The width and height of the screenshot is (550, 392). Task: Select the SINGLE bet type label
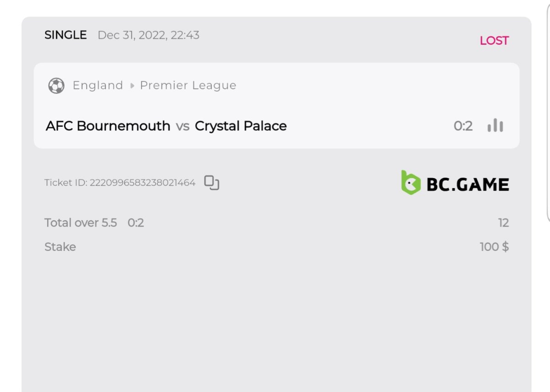[66, 35]
